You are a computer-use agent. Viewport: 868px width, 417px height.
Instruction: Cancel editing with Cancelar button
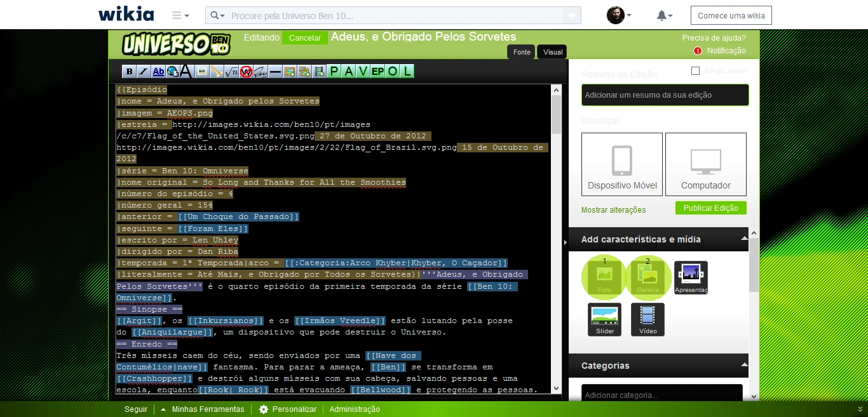point(305,38)
